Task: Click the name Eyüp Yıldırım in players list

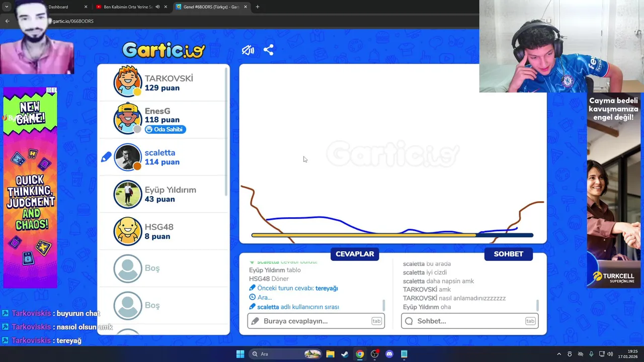Action: tap(170, 190)
